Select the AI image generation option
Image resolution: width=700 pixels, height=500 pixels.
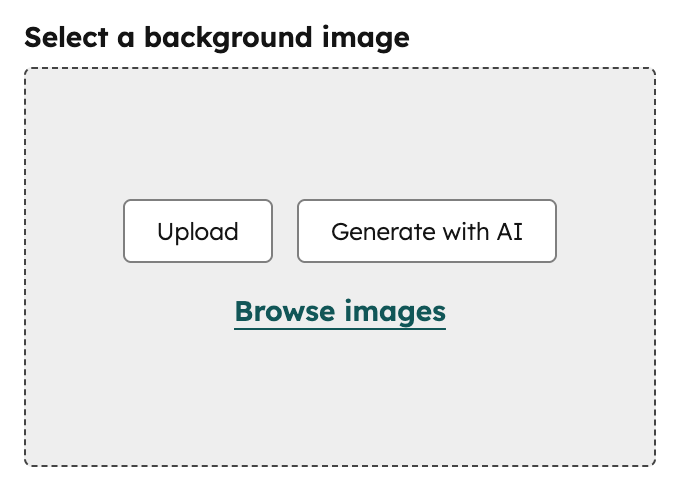pyautogui.click(x=427, y=232)
